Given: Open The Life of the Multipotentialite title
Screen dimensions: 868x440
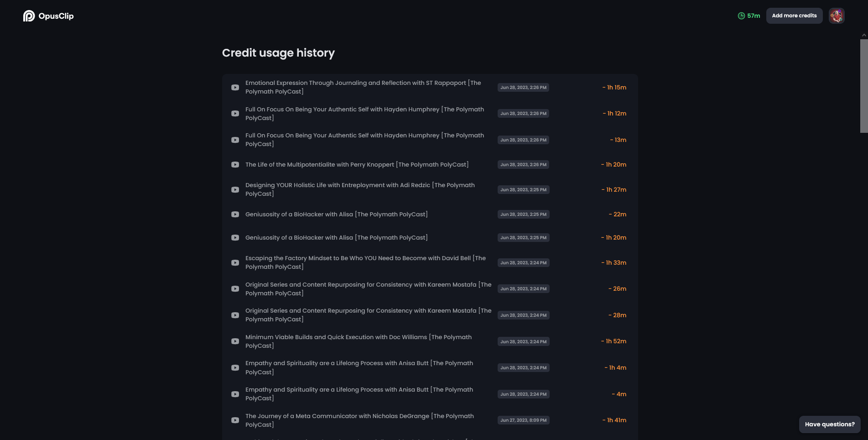Looking at the screenshot, I should click(x=357, y=165).
